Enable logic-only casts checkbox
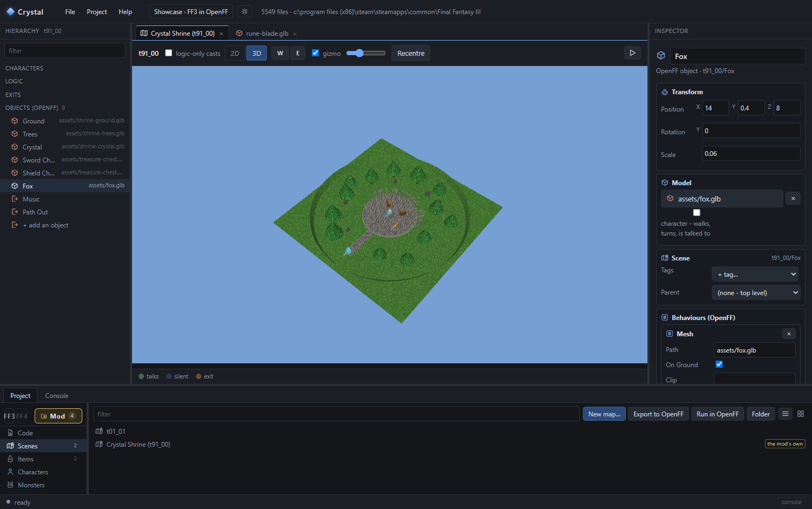812x509 pixels. pos(168,53)
